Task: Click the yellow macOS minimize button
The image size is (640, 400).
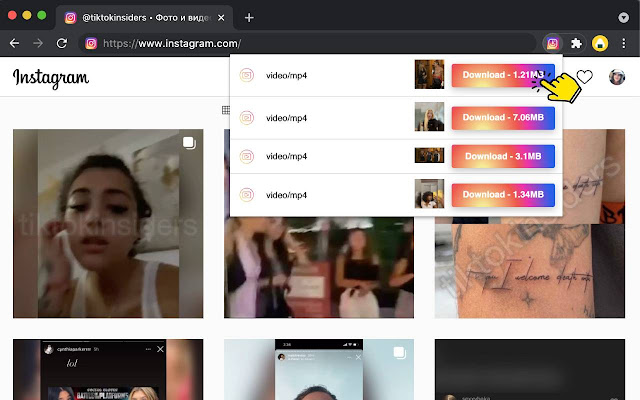Action: pyautogui.click(x=27, y=16)
